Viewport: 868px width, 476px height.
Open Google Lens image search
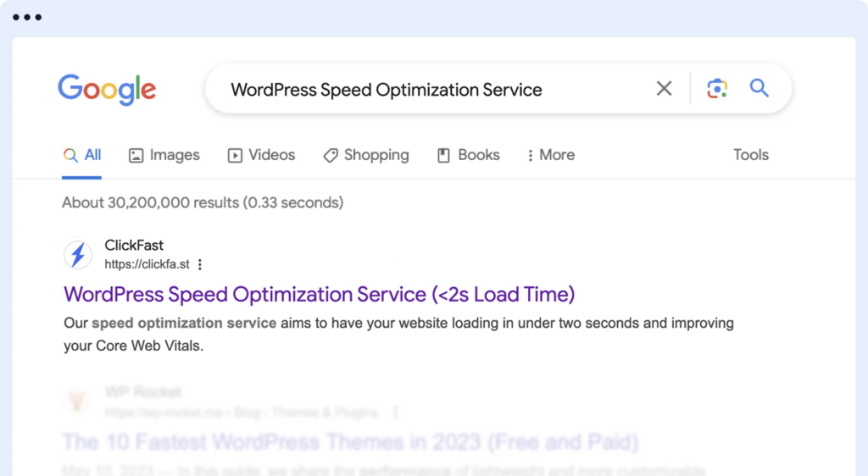717,89
